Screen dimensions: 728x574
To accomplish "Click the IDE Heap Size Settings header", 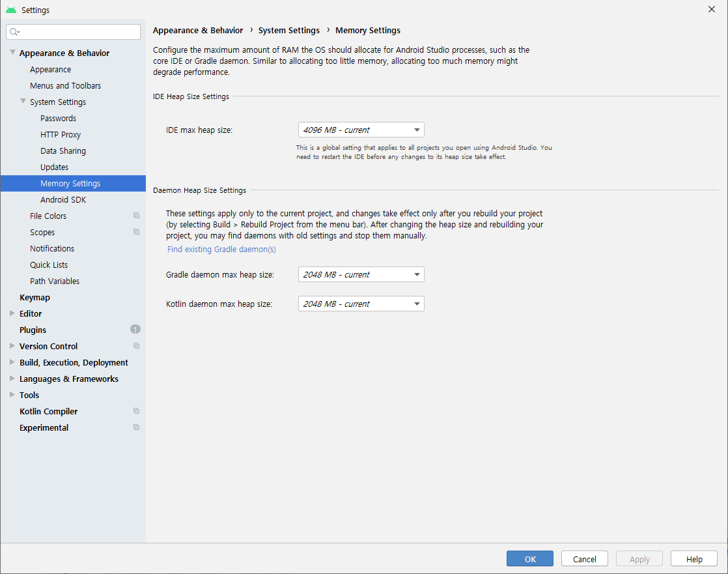I will (x=191, y=96).
